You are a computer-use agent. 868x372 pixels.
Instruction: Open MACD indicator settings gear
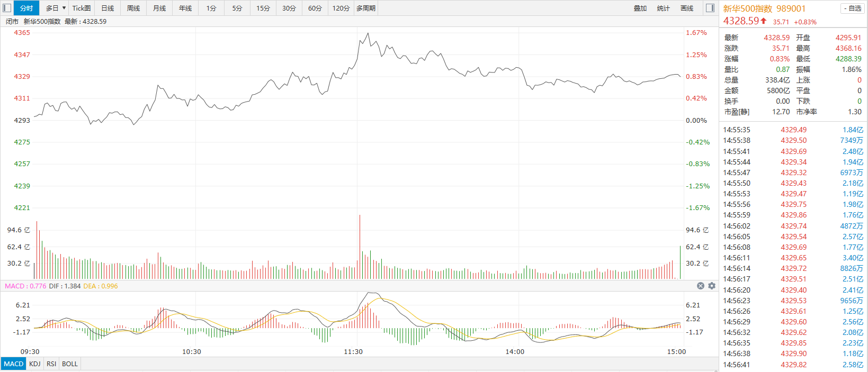712,286
